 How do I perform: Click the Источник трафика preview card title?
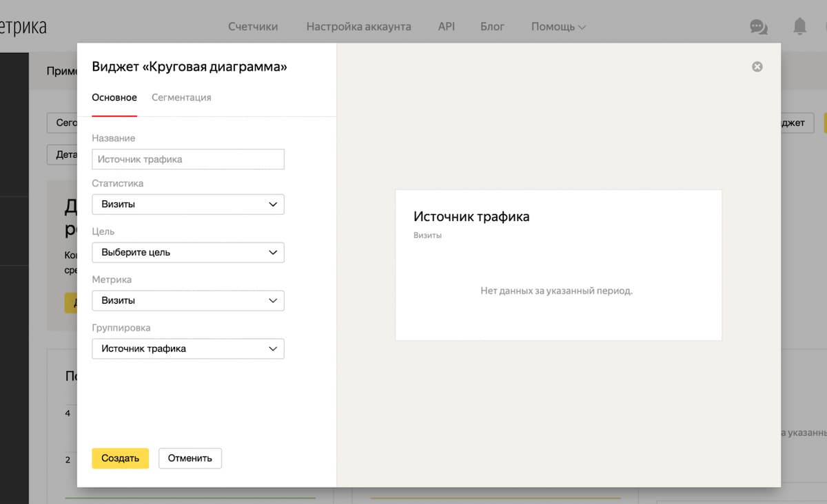pos(471,216)
